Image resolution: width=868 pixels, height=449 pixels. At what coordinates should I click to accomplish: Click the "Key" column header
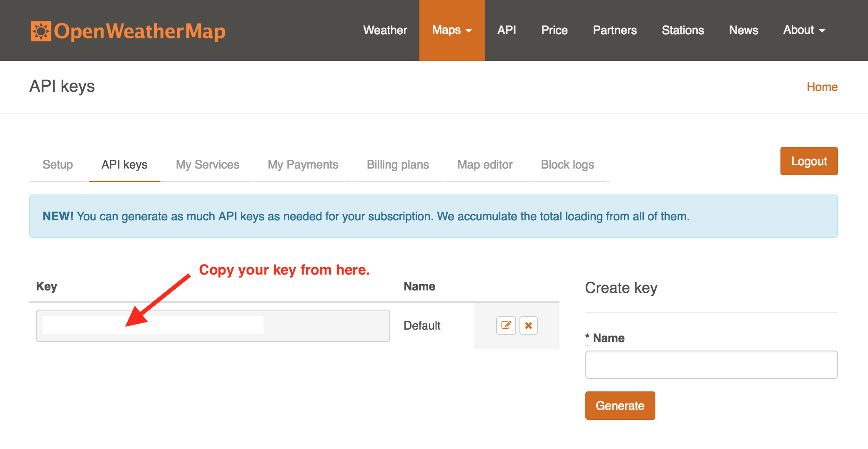47,286
